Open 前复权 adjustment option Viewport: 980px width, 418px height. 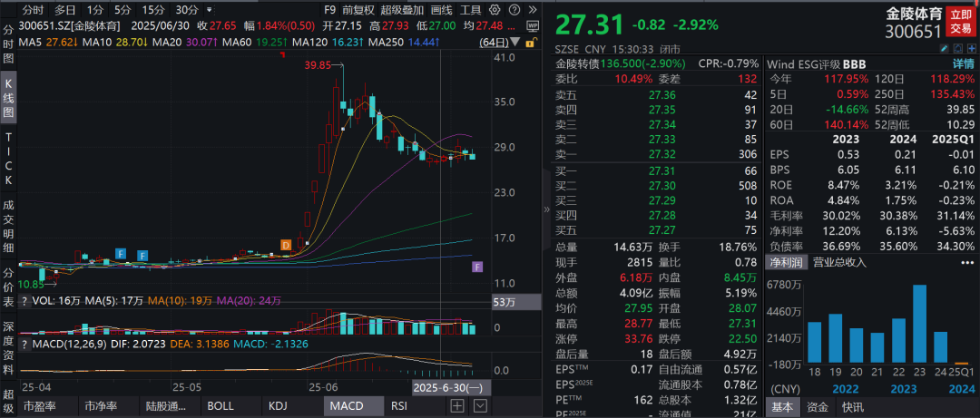point(358,10)
